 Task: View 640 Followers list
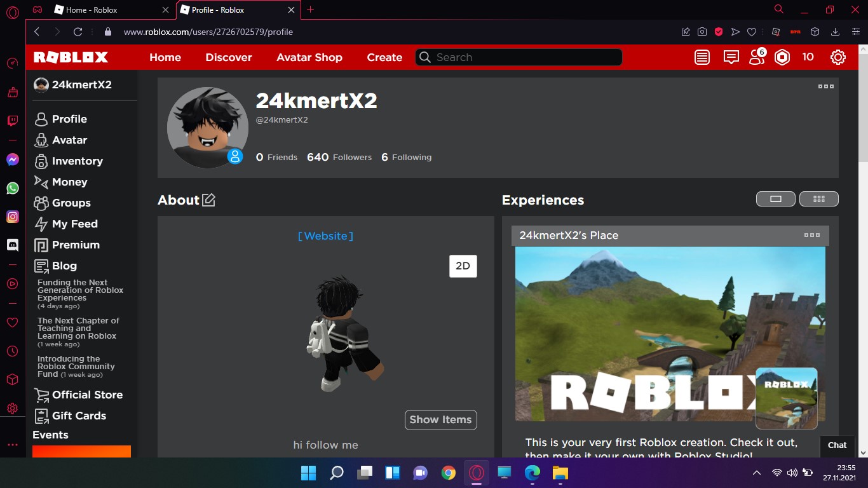[x=339, y=157]
